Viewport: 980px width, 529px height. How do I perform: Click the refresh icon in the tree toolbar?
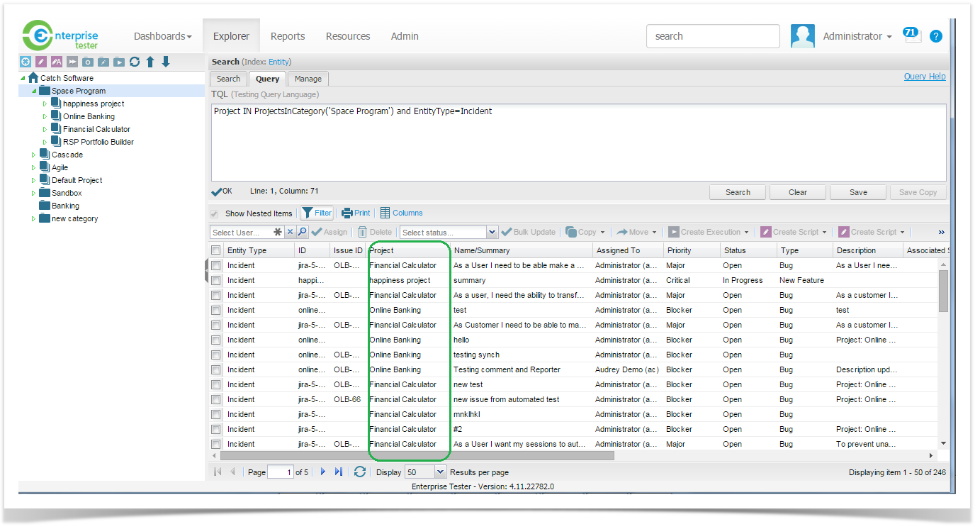135,62
